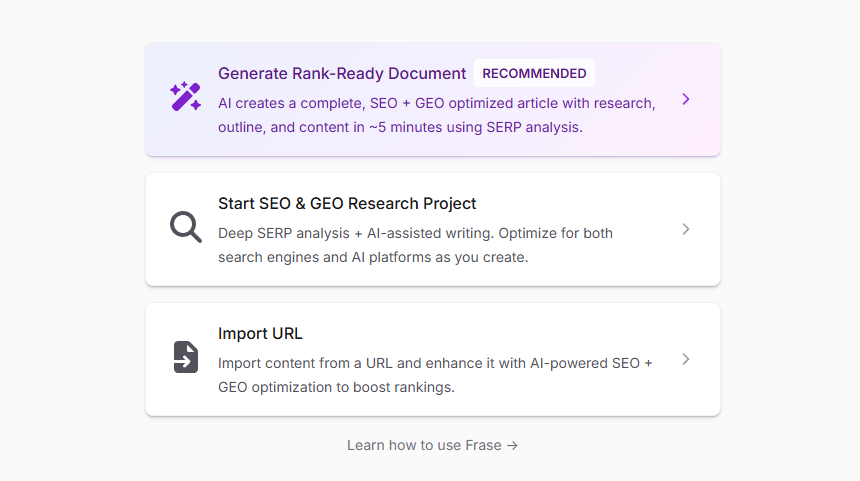
Task: Open chevron on the Import URL card
Action: (686, 359)
